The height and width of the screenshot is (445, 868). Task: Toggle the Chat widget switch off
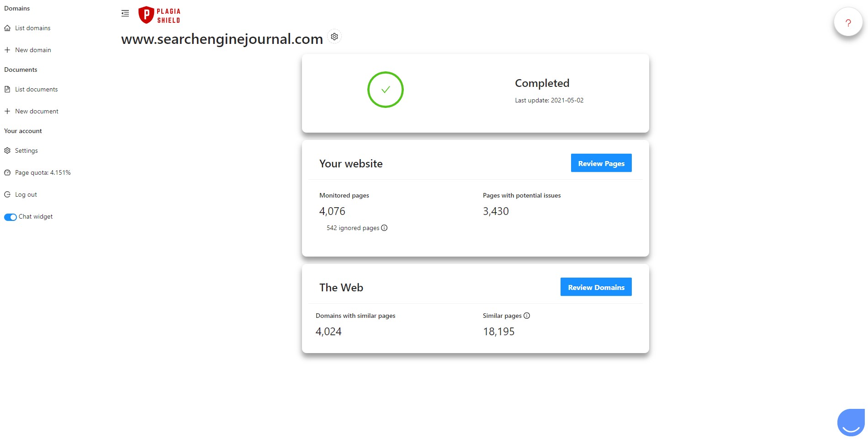tap(10, 217)
